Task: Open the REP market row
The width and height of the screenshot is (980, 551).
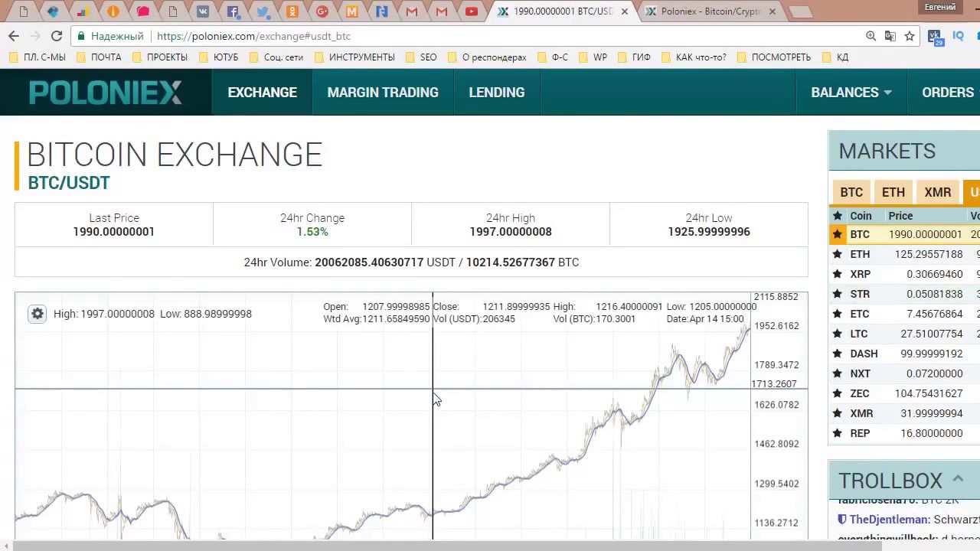Action: pos(904,433)
